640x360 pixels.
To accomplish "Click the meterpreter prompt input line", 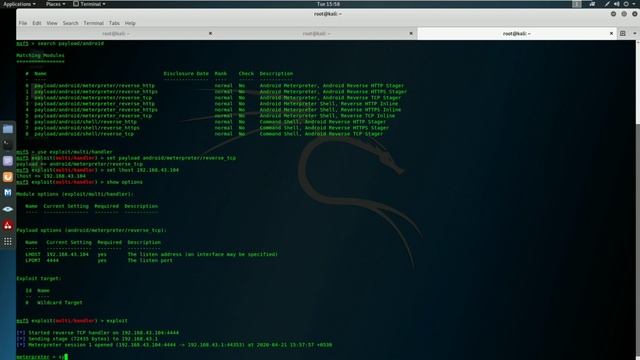I will point(42,357).
